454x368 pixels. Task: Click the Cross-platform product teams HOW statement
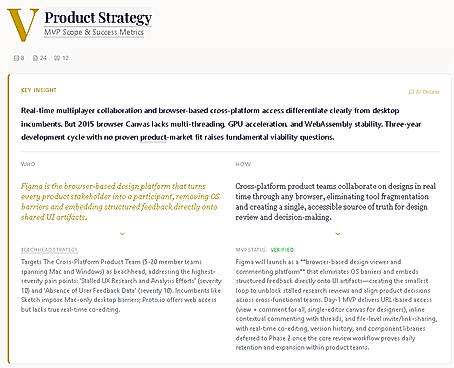click(336, 201)
